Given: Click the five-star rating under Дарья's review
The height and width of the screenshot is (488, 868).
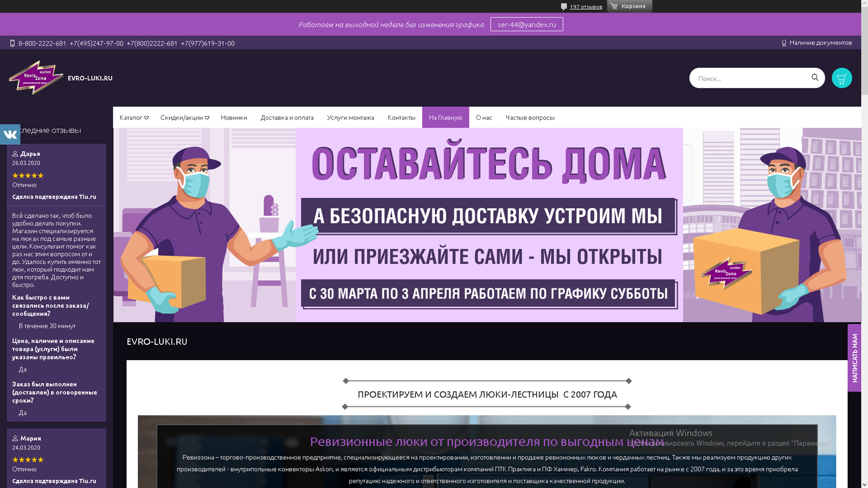Looking at the screenshot, I should [27, 175].
